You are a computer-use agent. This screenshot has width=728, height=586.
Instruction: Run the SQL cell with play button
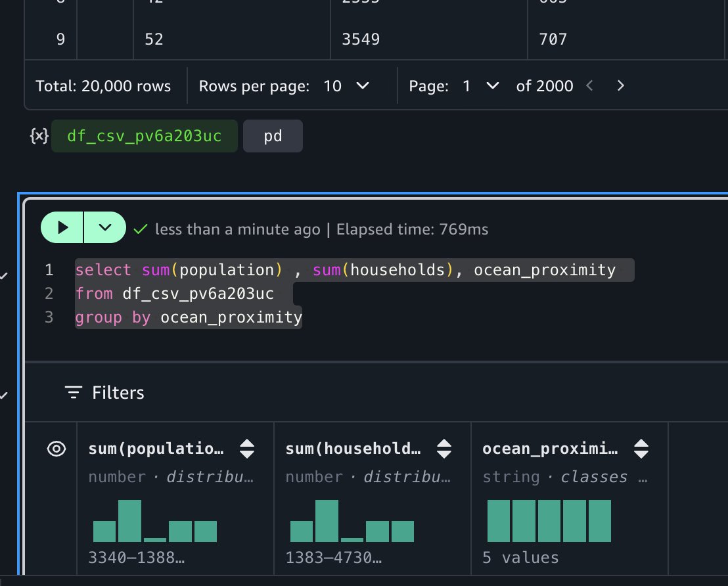(62, 228)
